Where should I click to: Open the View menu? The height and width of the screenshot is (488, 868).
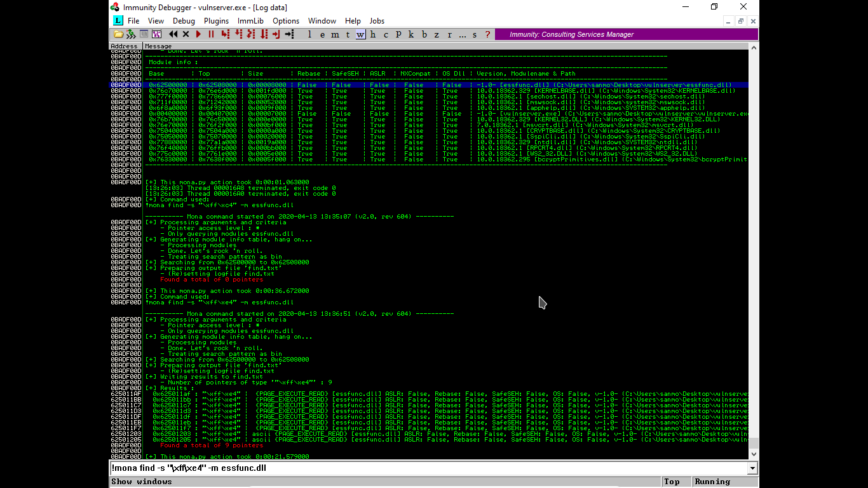pyautogui.click(x=156, y=21)
